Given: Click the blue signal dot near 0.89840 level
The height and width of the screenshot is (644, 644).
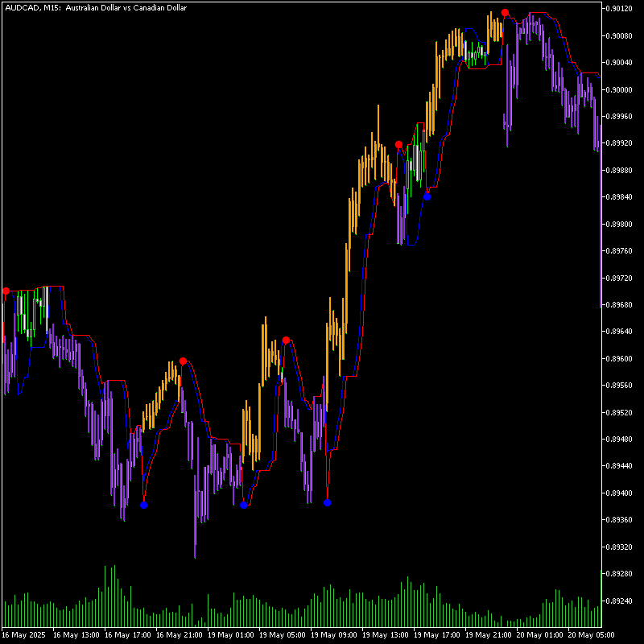Looking at the screenshot, I should [427, 196].
